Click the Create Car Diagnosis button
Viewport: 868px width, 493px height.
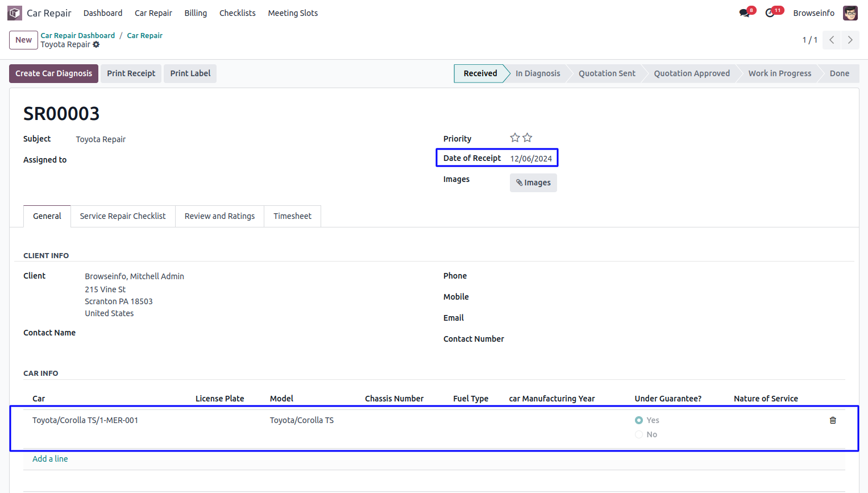[x=53, y=73]
